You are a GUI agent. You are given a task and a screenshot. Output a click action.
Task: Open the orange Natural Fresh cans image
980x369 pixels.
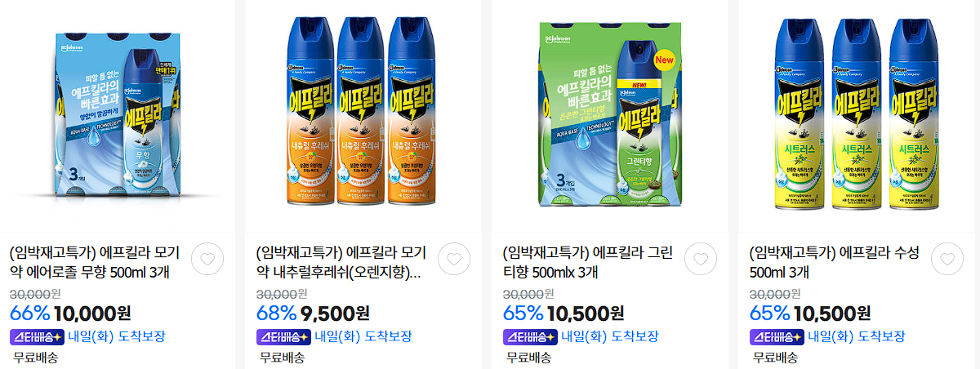tap(363, 115)
